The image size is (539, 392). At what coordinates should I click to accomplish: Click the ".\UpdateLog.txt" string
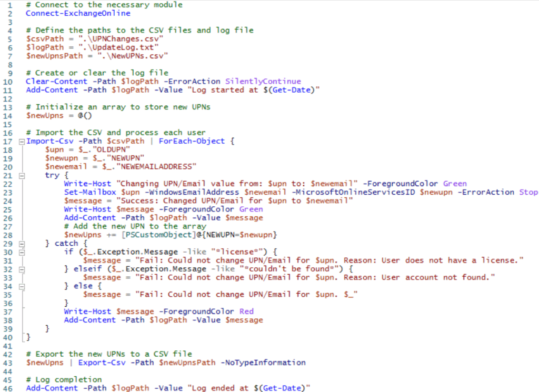pos(118,47)
